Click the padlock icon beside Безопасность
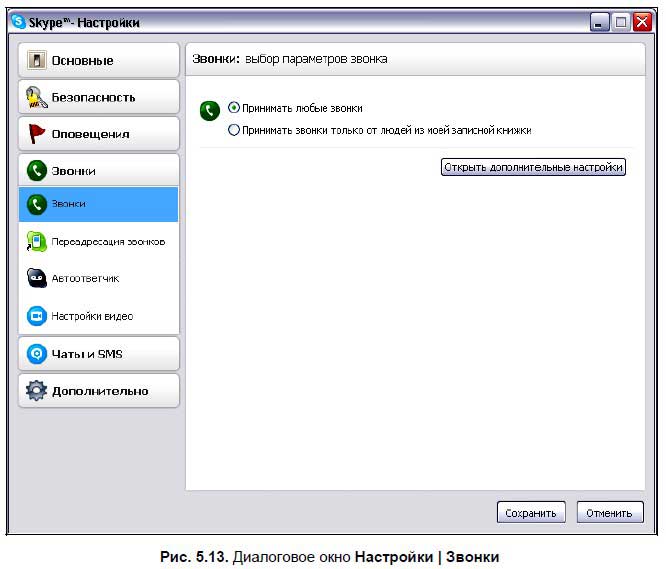 (x=37, y=97)
